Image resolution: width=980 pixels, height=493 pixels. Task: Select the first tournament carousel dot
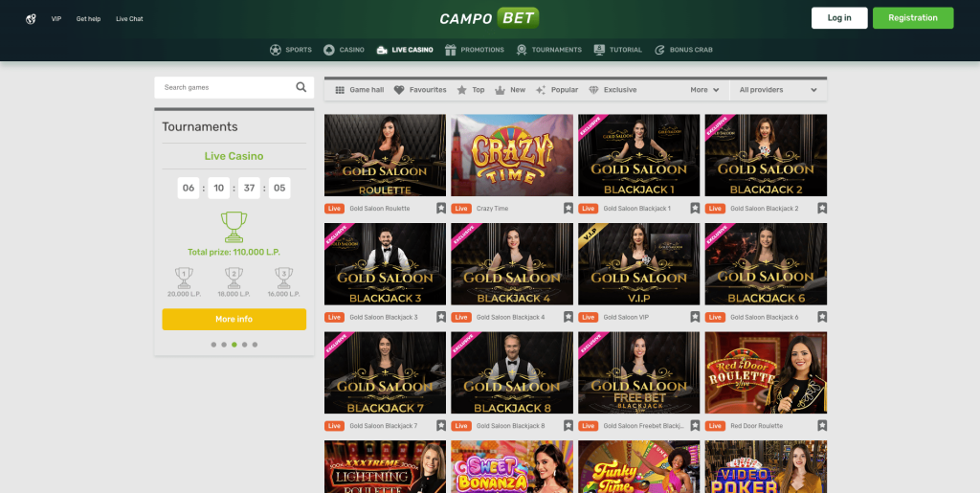[x=213, y=345]
